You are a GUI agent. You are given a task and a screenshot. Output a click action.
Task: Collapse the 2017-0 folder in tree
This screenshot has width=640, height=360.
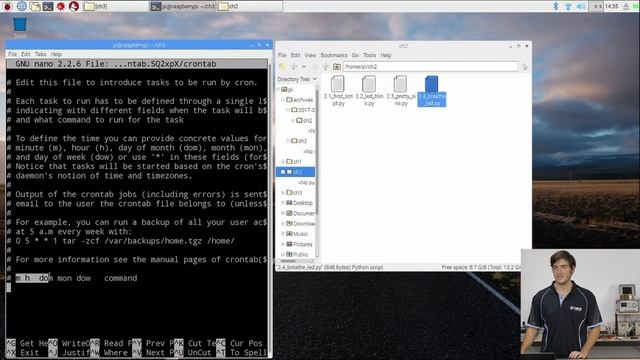click(x=287, y=110)
